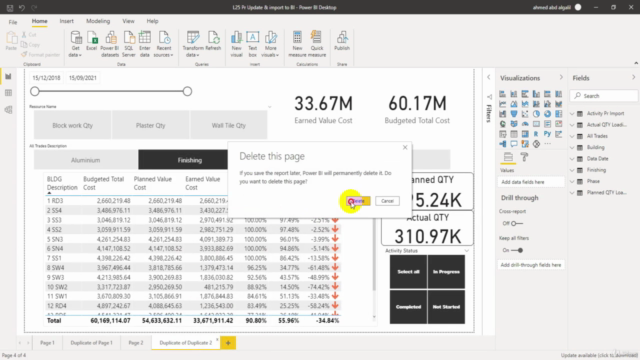
Task: Insert a Text box
Action: [253, 44]
